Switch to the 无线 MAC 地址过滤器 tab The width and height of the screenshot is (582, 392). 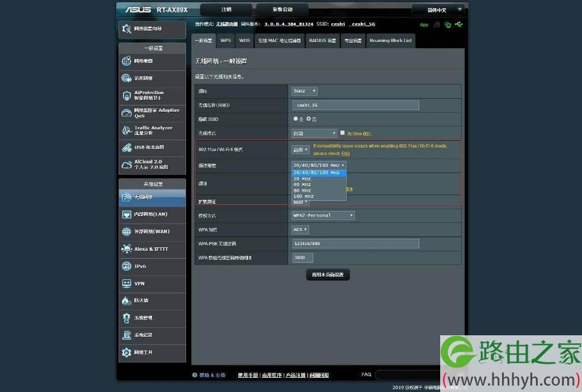pos(280,41)
